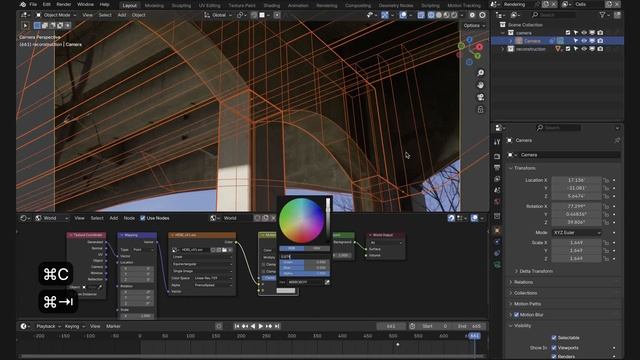Click the Blender logo icon in the menu bar
Screen dimensions: 640x360
23,4
